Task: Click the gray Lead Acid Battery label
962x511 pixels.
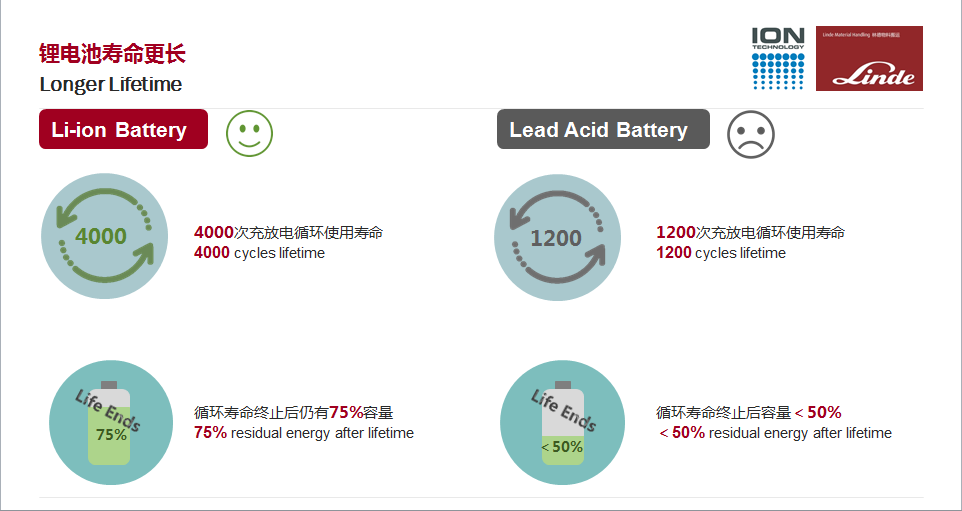Action: coord(603,129)
